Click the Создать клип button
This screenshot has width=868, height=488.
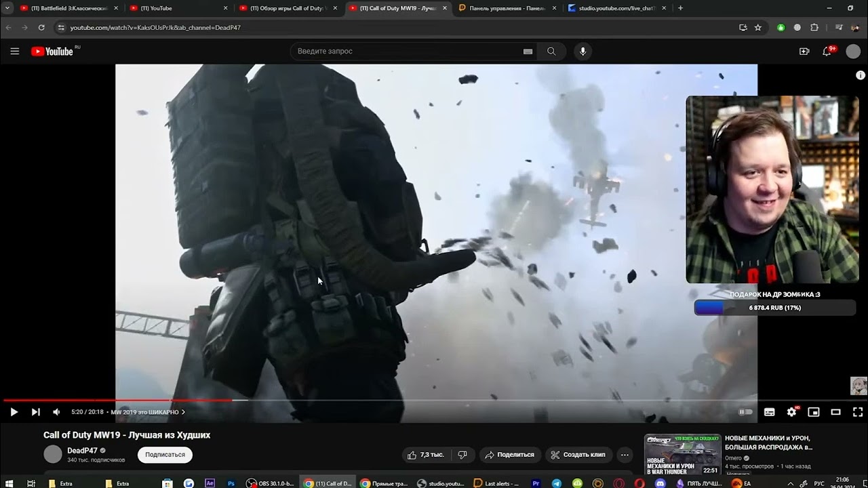click(x=578, y=455)
